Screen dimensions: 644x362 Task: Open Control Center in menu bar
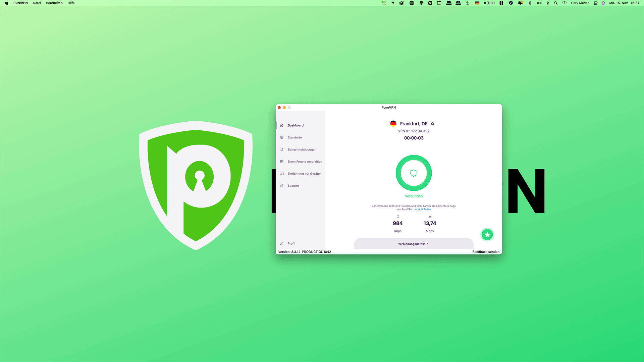click(x=596, y=3)
